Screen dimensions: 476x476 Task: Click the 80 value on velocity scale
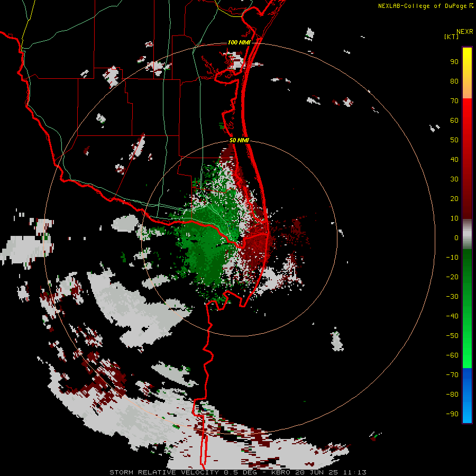(454, 81)
